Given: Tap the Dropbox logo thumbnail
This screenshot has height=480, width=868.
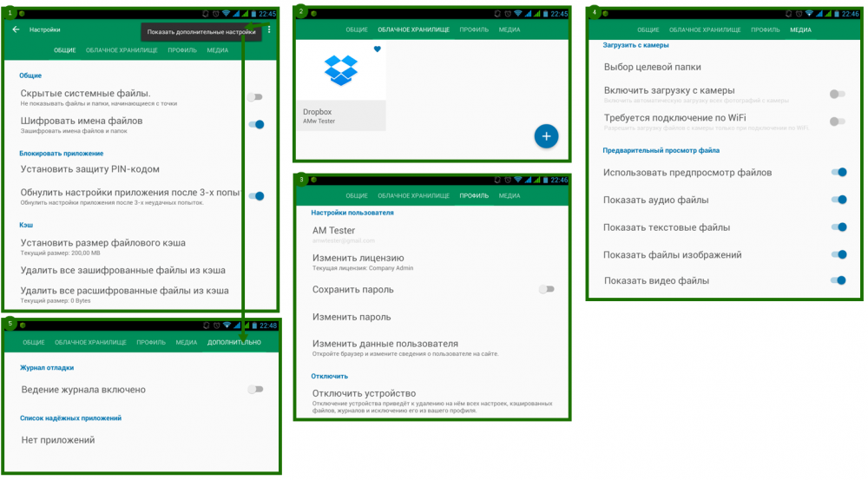Looking at the screenshot, I should (x=341, y=70).
